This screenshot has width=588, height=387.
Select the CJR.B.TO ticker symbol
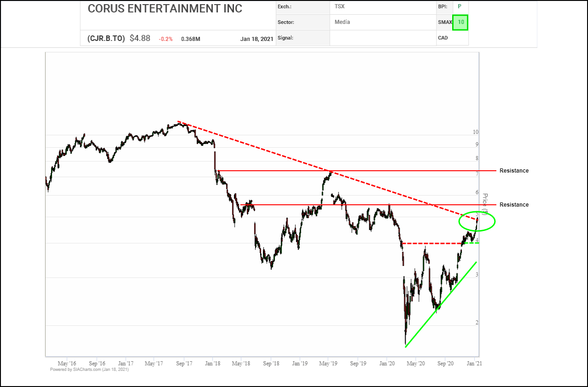click(x=106, y=39)
